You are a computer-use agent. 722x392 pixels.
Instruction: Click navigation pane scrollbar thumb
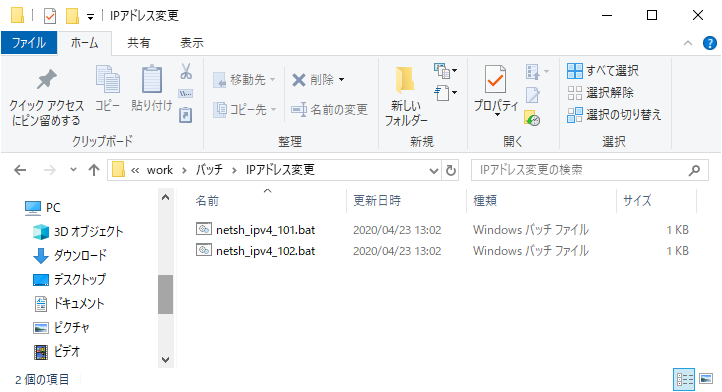coord(165,294)
